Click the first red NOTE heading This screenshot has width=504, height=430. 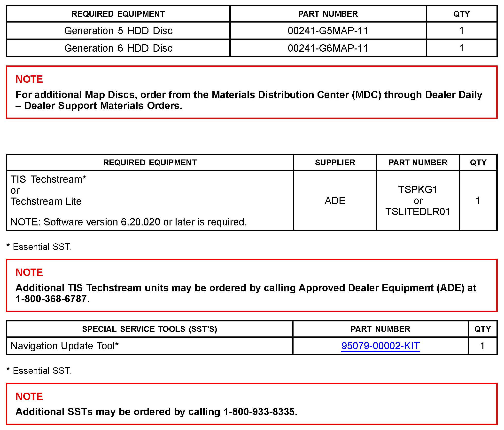pyautogui.click(x=29, y=79)
